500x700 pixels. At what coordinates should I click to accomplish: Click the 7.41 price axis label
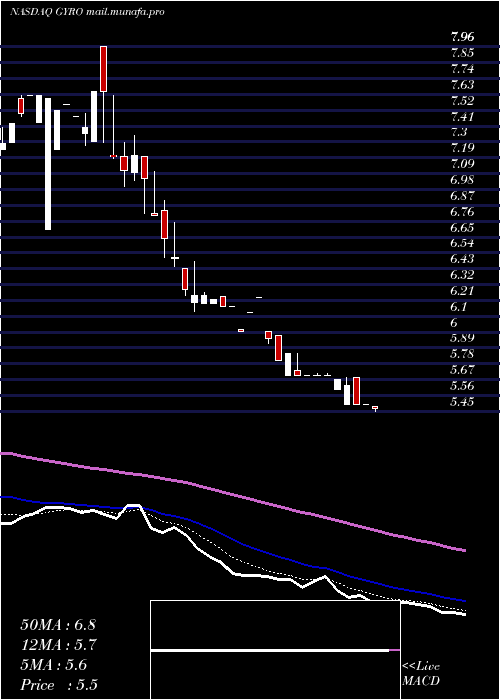(x=462, y=117)
